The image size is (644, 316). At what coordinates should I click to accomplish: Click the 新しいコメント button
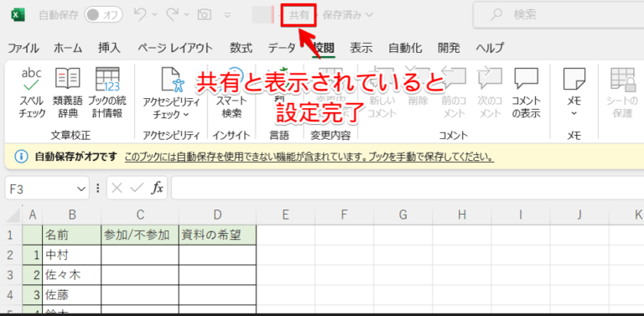[382, 93]
